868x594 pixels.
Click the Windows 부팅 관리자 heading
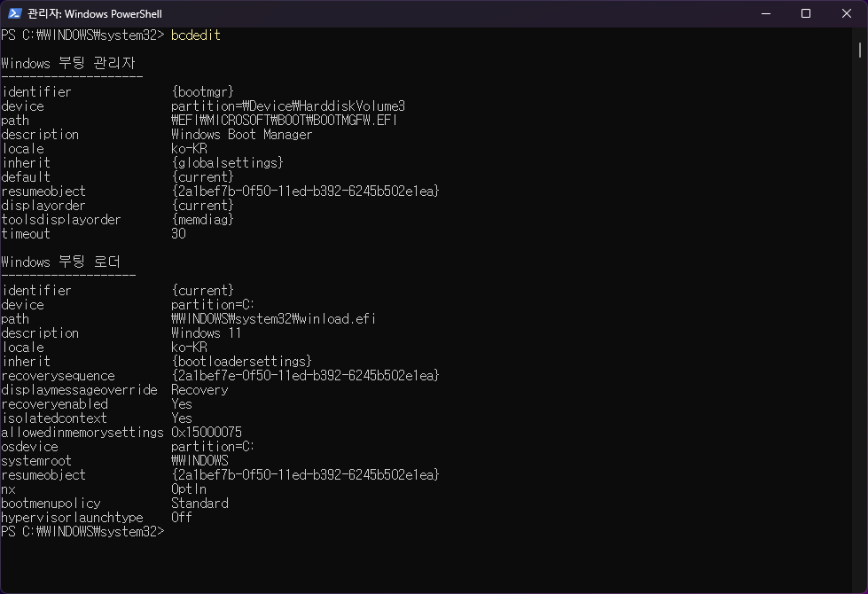point(68,63)
